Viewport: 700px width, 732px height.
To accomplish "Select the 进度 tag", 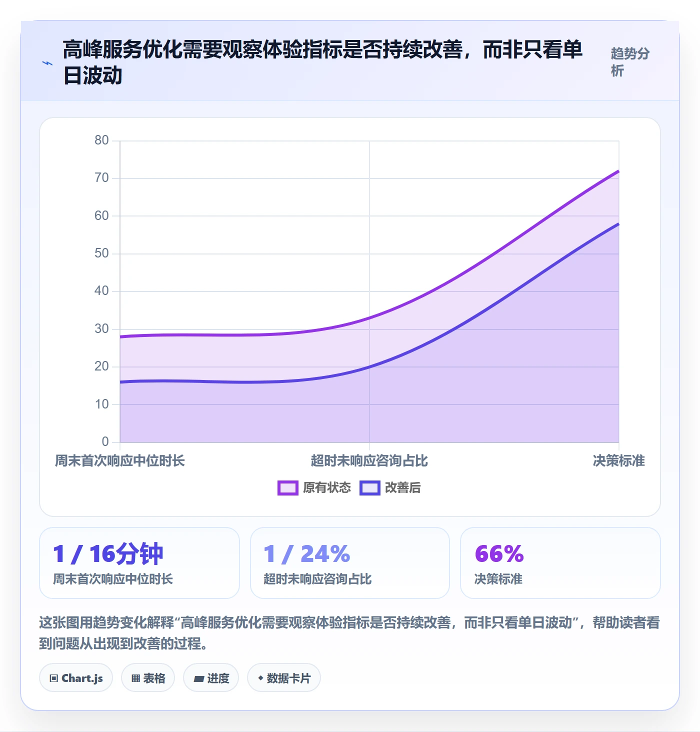I will [211, 678].
